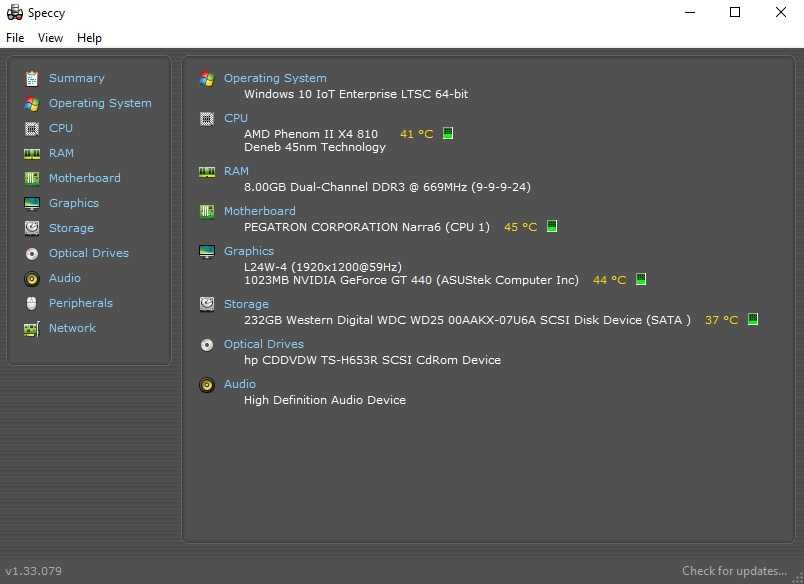The width and height of the screenshot is (804, 584).
Task: Click Check for updates link
Action: (x=734, y=571)
